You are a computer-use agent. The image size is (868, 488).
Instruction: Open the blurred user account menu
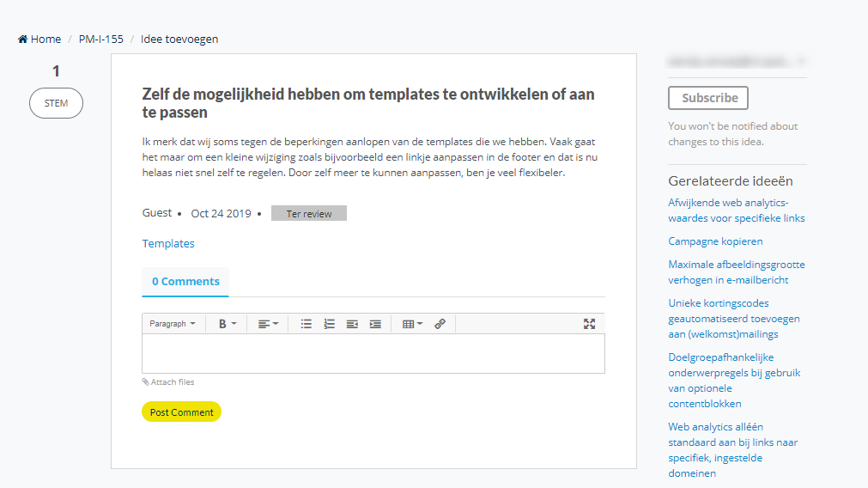[737, 62]
